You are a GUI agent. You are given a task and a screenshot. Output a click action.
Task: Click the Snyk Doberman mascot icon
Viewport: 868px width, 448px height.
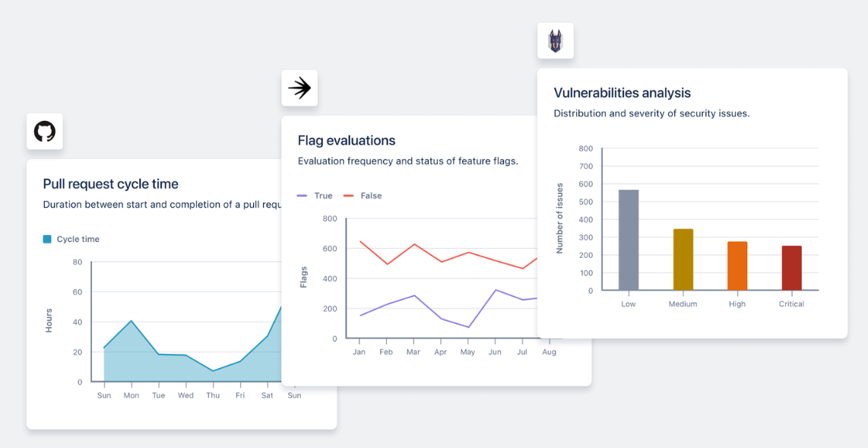tap(556, 40)
